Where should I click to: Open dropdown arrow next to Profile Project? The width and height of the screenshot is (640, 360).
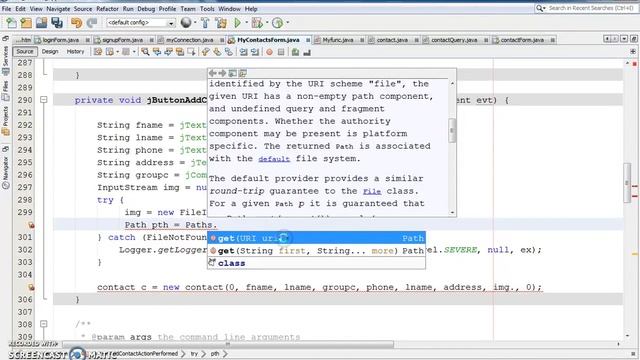(x=287, y=23)
